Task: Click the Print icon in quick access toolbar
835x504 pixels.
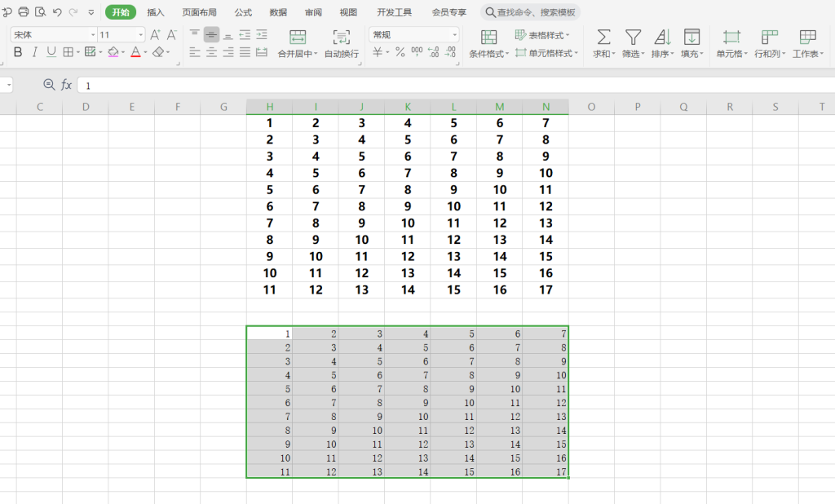Action: pyautogui.click(x=24, y=11)
